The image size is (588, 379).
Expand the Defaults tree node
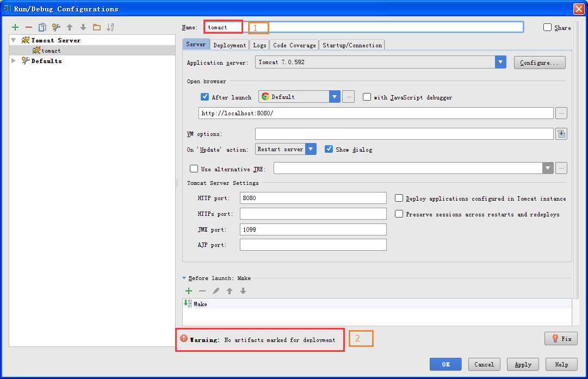pyautogui.click(x=14, y=60)
